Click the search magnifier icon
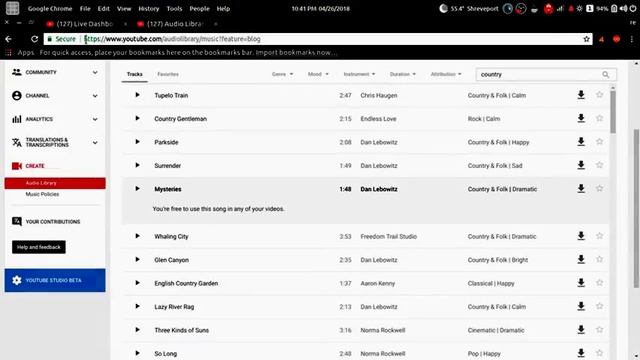The height and width of the screenshot is (360, 640). [x=606, y=75]
